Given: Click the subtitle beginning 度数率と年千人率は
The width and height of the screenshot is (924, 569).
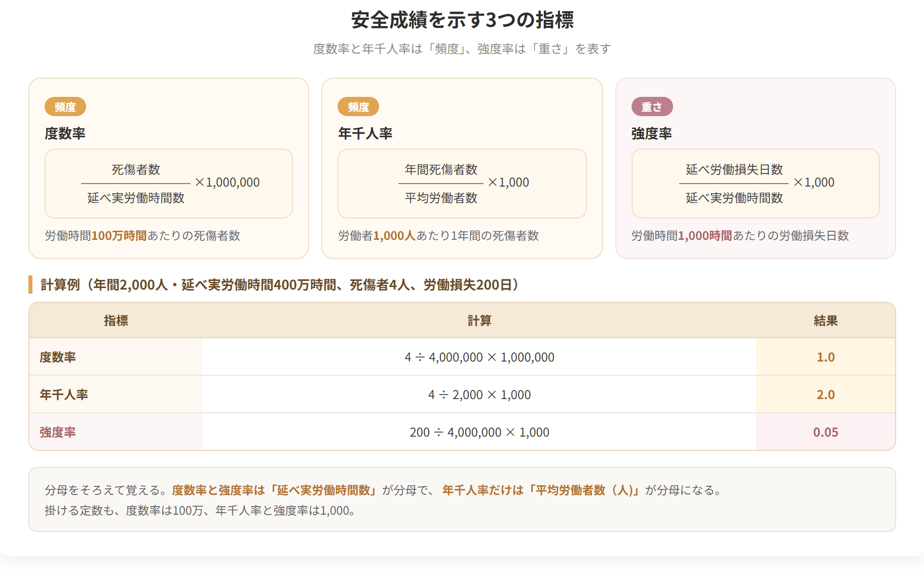Looking at the screenshot, I should point(462,49).
